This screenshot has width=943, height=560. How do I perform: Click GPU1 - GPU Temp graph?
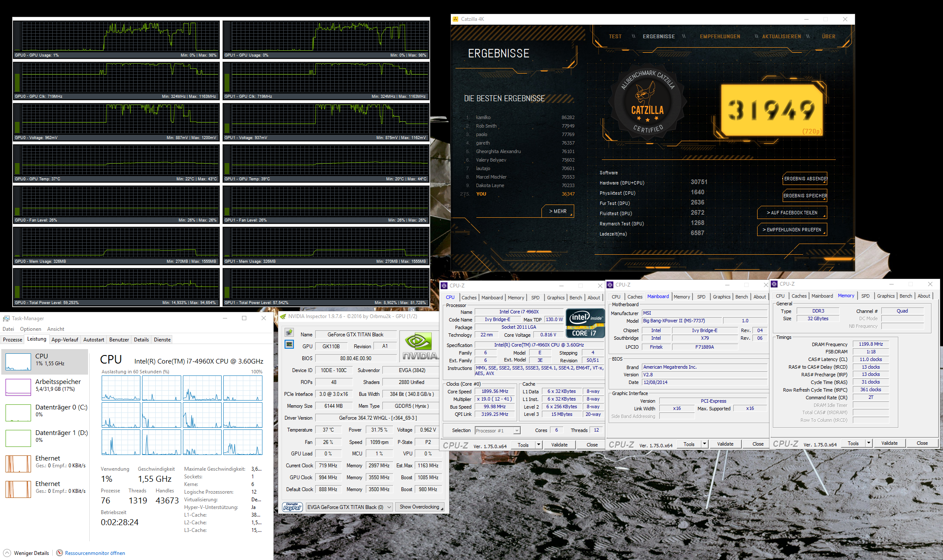point(326,163)
